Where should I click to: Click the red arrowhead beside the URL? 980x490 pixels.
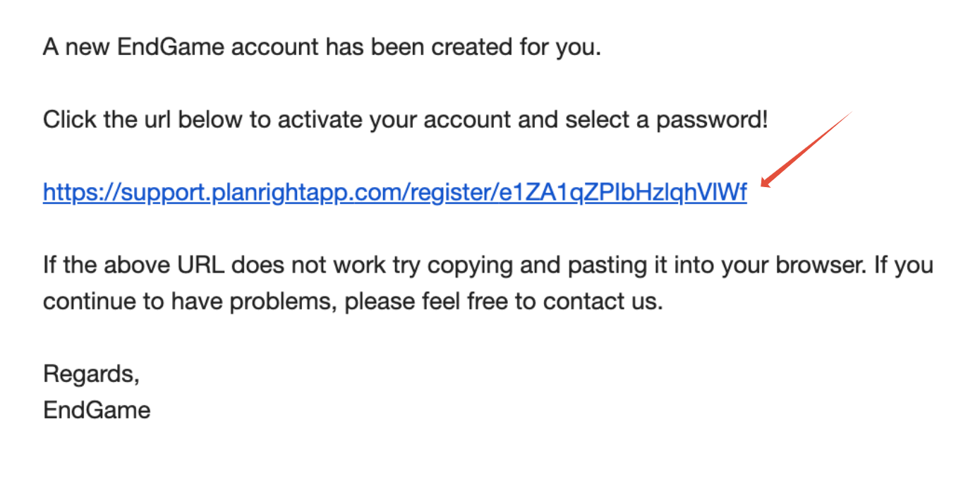coord(766,183)
